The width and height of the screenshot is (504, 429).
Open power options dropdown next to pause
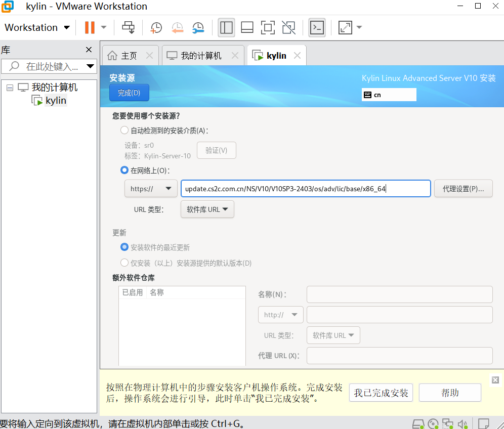104,28
